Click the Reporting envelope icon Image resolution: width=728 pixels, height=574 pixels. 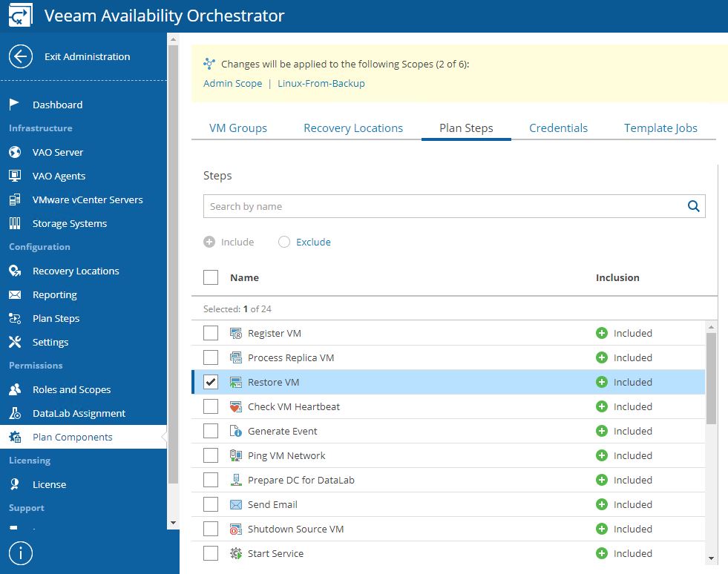(x=15, y=294)
